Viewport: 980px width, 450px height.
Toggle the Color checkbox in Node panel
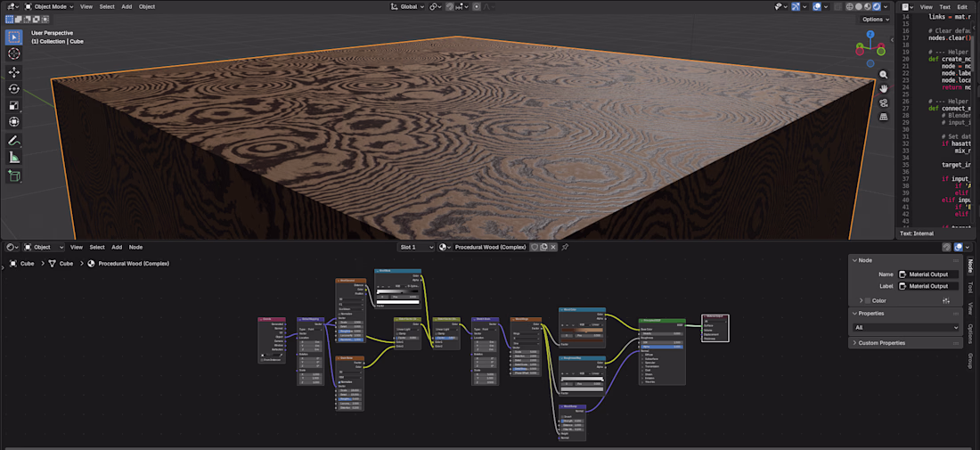click(868, 301)
